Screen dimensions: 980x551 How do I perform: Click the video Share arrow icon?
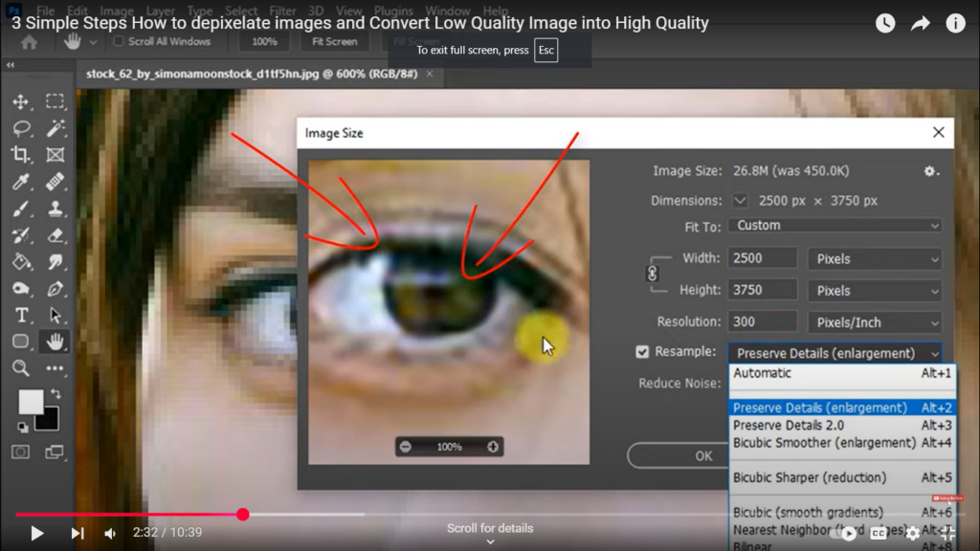[921, 24]
